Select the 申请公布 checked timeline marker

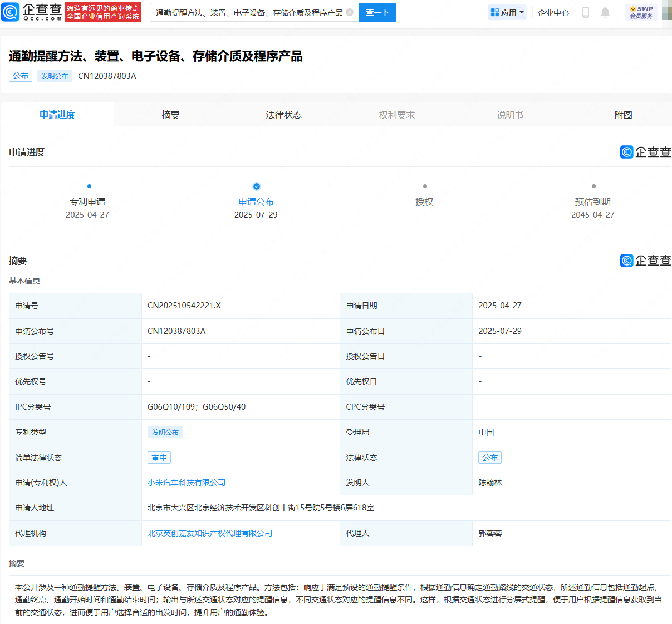[x=256, y=186]
